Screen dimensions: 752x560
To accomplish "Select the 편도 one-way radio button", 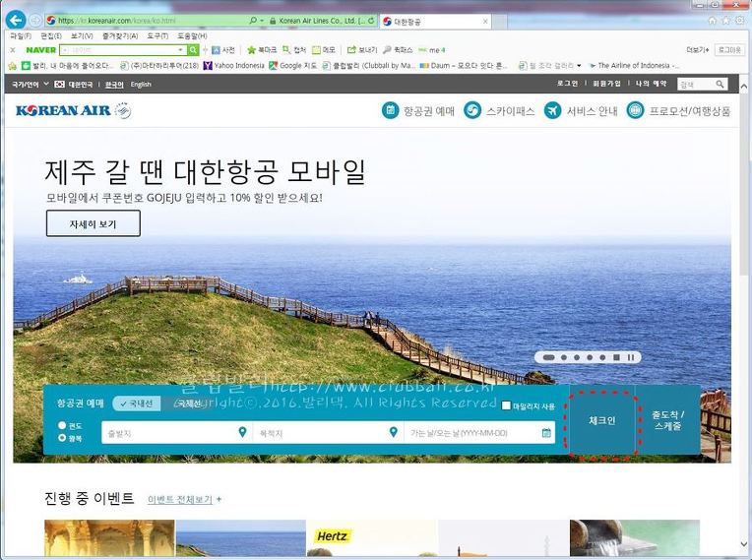I will tap(62, 425).
